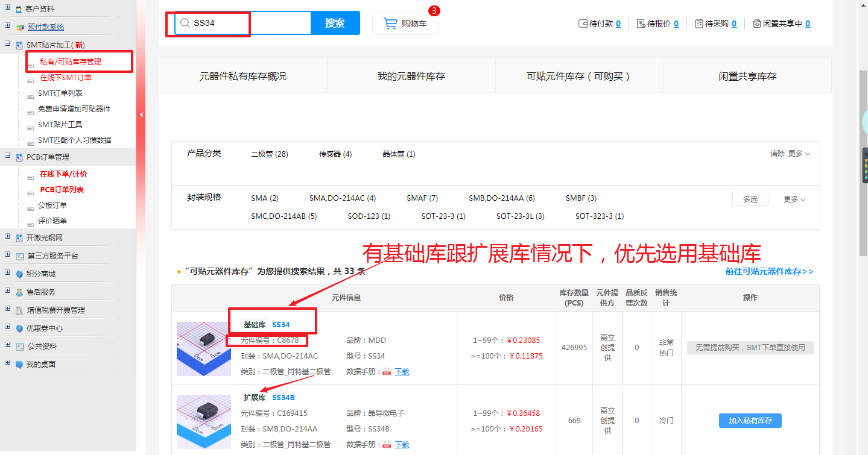Switch to 我的元器件库存 tab
868x455 pixels.
pos(411,77)
